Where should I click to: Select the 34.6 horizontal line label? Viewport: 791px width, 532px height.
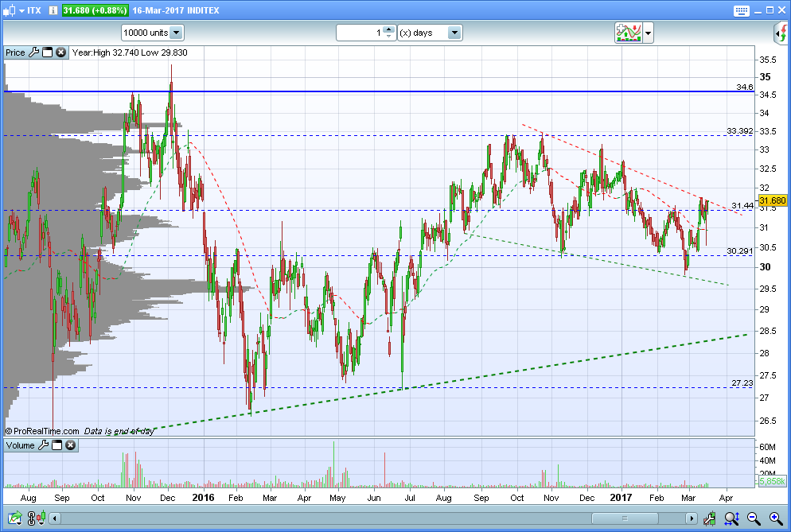745,87
